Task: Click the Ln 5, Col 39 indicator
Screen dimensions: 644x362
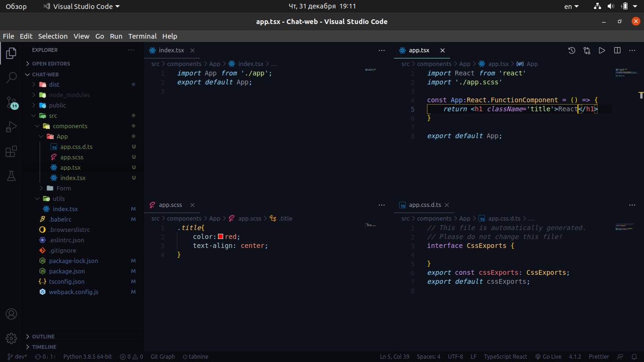Action: point(394,357)
